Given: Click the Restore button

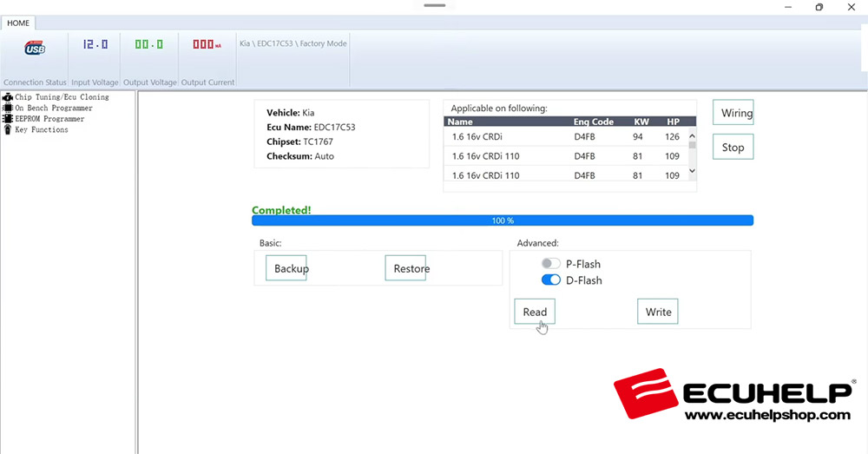Looking at the screenshot, I should 405,268.
